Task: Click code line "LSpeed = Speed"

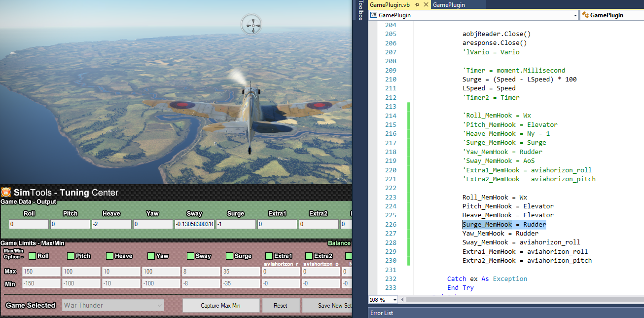Action: [489, 88]
